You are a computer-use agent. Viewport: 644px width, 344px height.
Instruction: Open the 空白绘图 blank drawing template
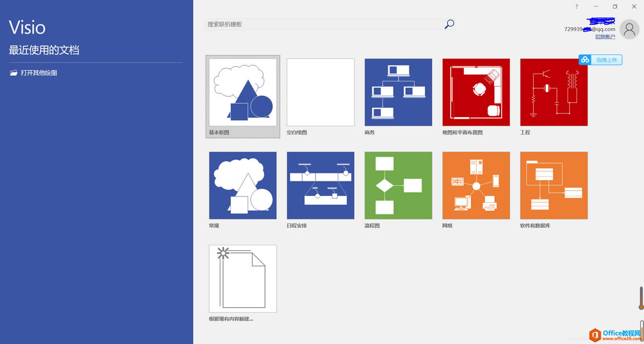[320, 92]
